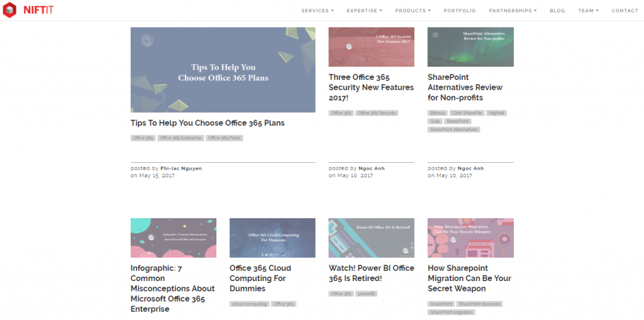Select the SharePoint Business tag
Image resolution: width=644 pixels, height=320 pixels.
pyautogui.click(x=479, y=304)
